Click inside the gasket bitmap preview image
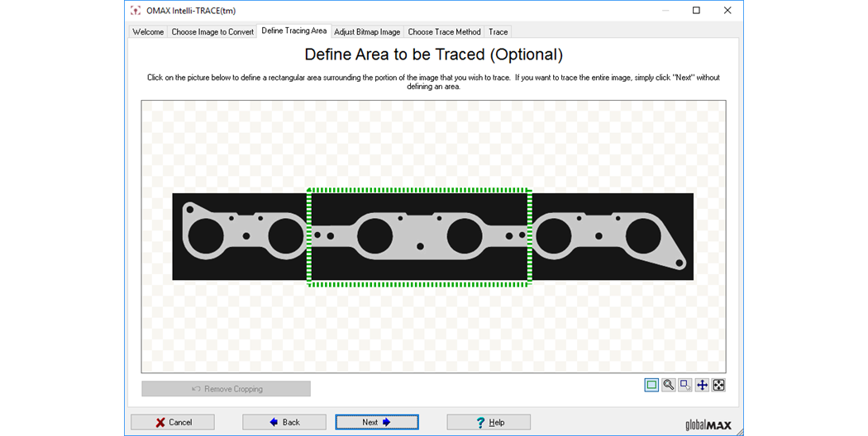Viewport: 868px width, 436px height. coord(433,237)
